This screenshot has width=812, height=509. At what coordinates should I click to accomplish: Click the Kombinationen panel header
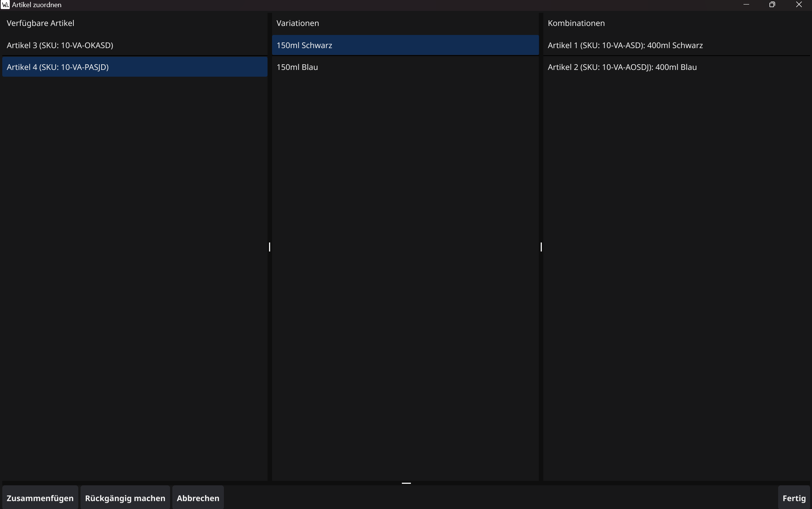point(576,23)
